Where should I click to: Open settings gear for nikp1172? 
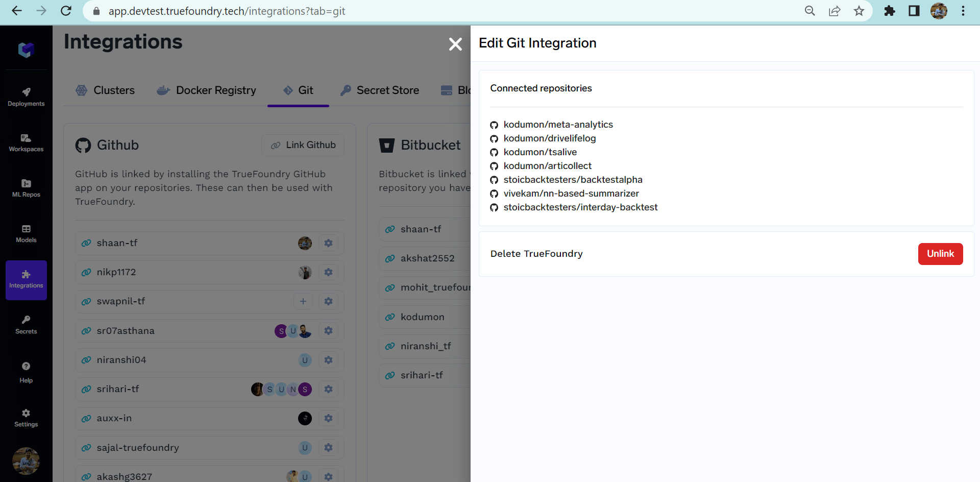(x=328, y=272)
